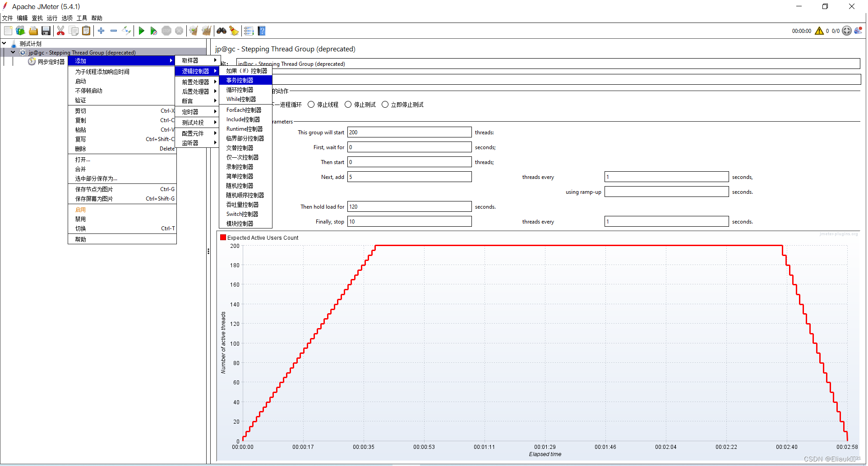The width and height of the screenshot is (868, 466).
Task: Click the Finally, stop threads field
Action: [x=409, y=222]
